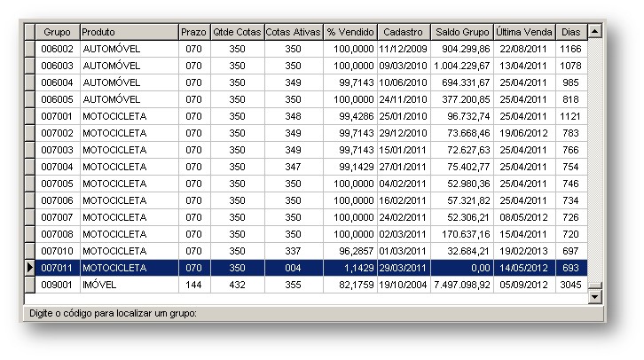Click percent vendido value 96,2857
The height and width of the screenshot is (360, 644).
click(x=349, y=251)
